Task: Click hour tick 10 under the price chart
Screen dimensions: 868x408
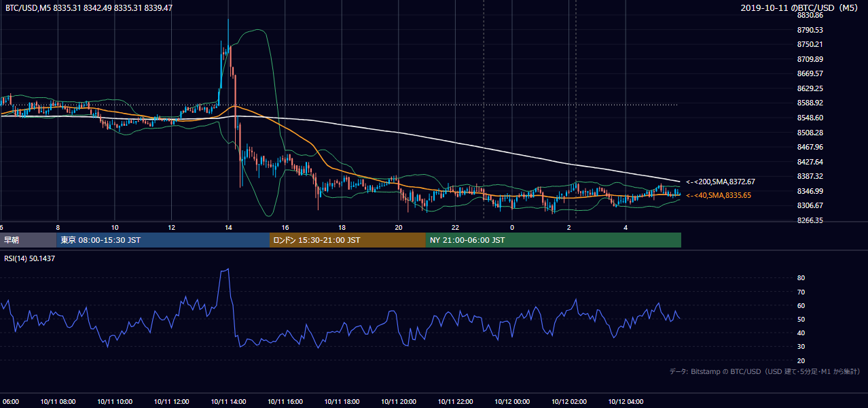Action: (x=114, y=227)
